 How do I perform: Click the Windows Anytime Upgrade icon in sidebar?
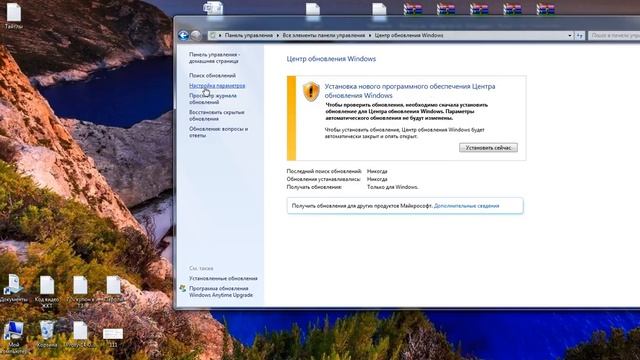183,289
